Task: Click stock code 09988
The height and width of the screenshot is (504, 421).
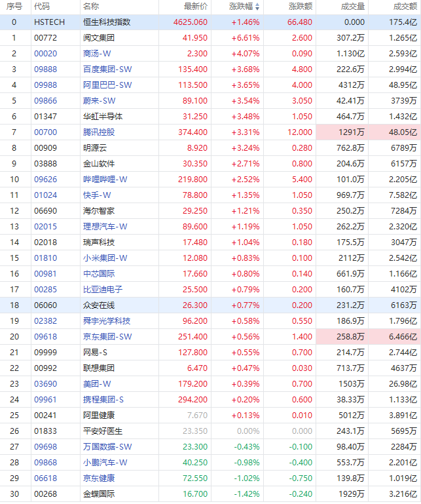Action: click(x=46, y=85)
